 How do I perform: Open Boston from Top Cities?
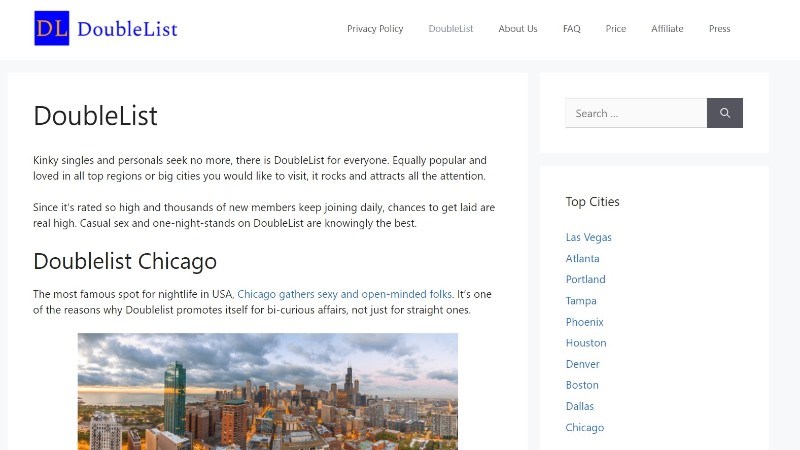(582, 385)
